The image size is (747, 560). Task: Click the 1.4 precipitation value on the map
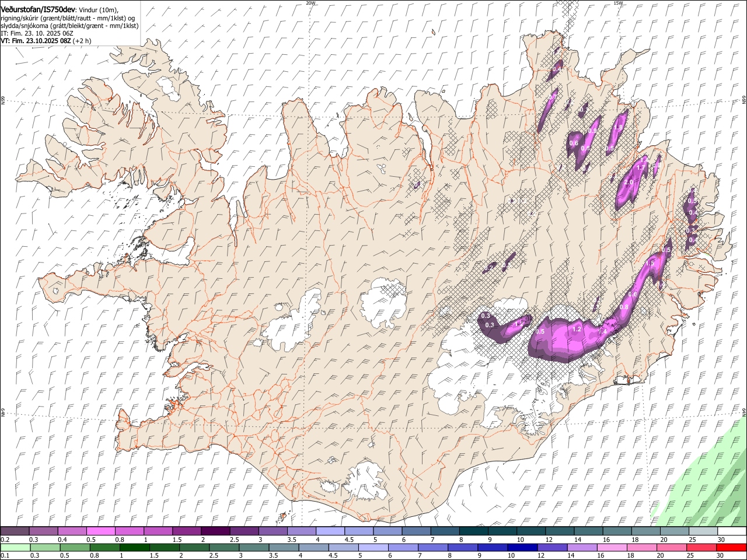tap(604, 332)
